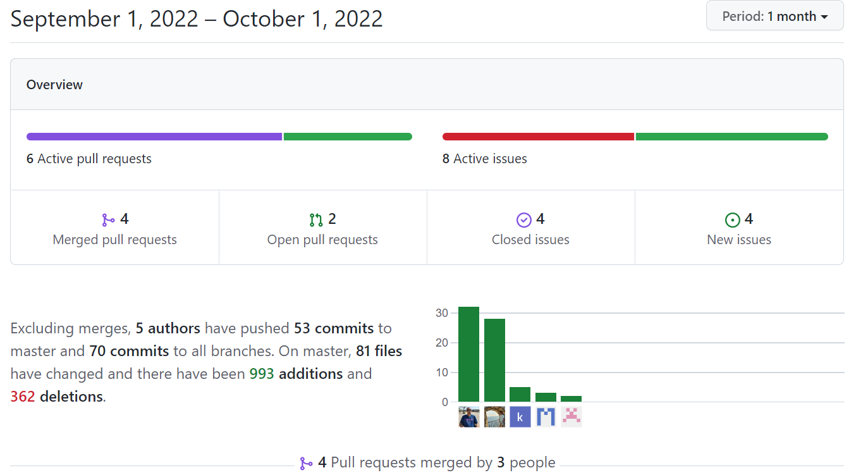Click the 'Overview' panel header
This screenshot has height=475, width=868.
[54, 84]
